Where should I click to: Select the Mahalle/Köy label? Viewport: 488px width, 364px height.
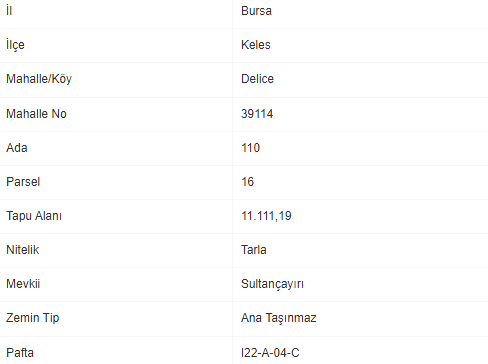pos(39,79)
